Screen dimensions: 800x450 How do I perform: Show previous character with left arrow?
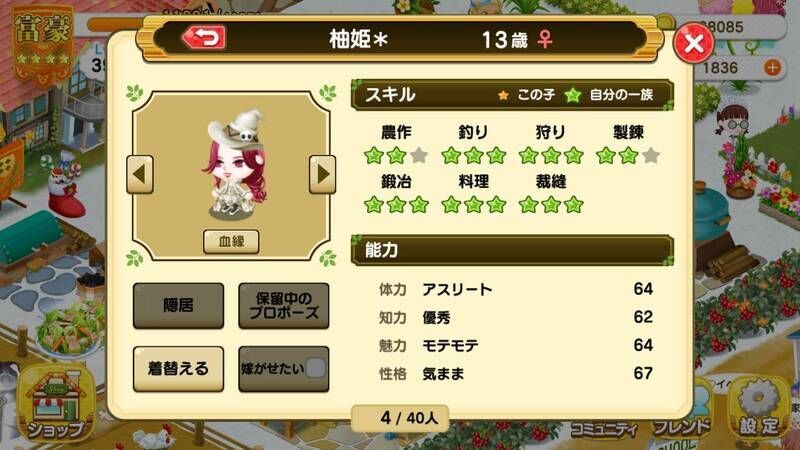[140, 174]
